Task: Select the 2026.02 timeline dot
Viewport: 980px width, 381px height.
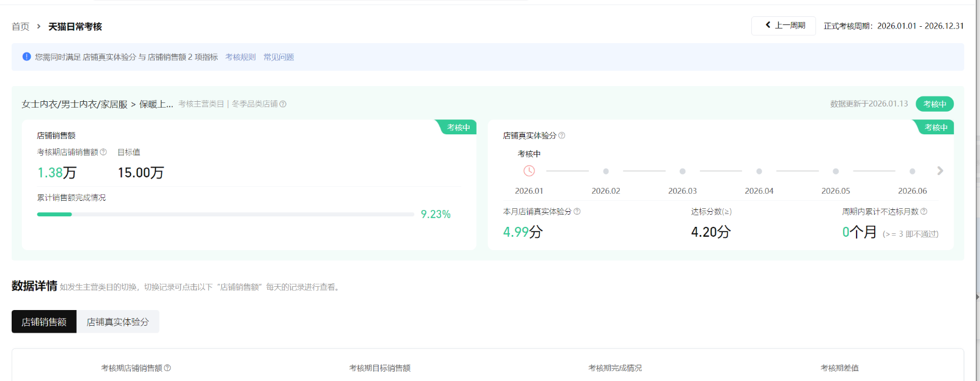Action: tap(606, 172)
